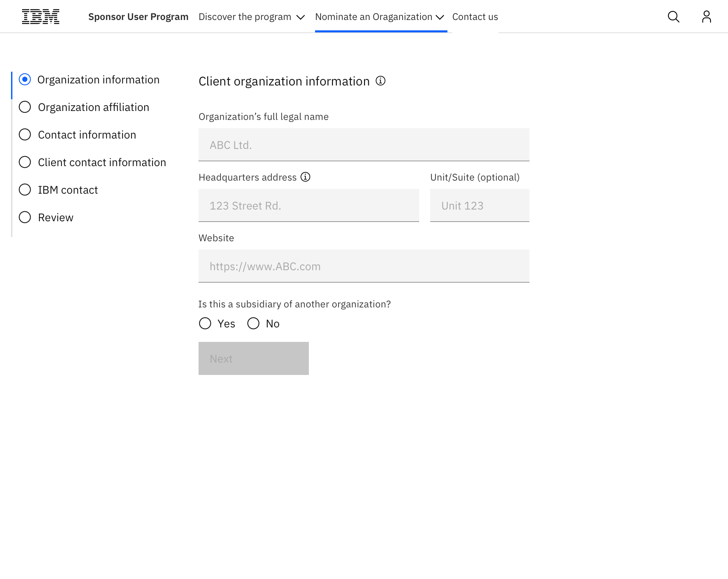Click the Website URL input field
The height and width of the screenshot is (579, 728).
(364, 266)
